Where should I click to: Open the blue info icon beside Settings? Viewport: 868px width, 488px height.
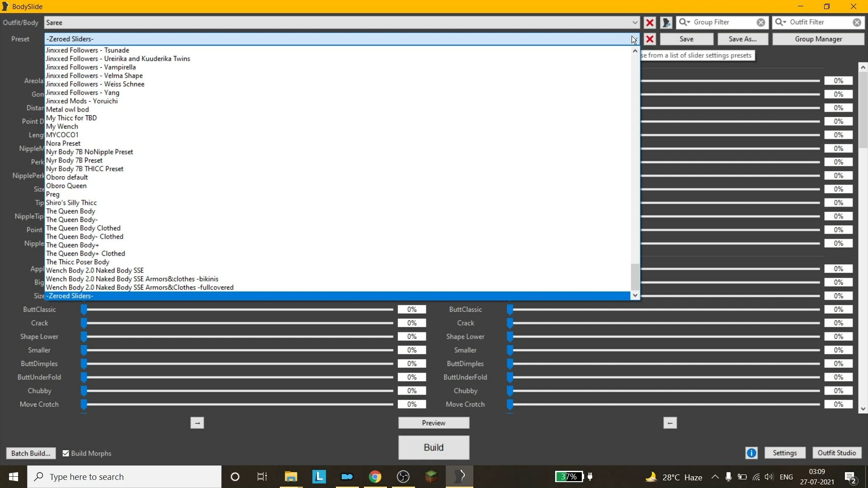tap(751, 453)
